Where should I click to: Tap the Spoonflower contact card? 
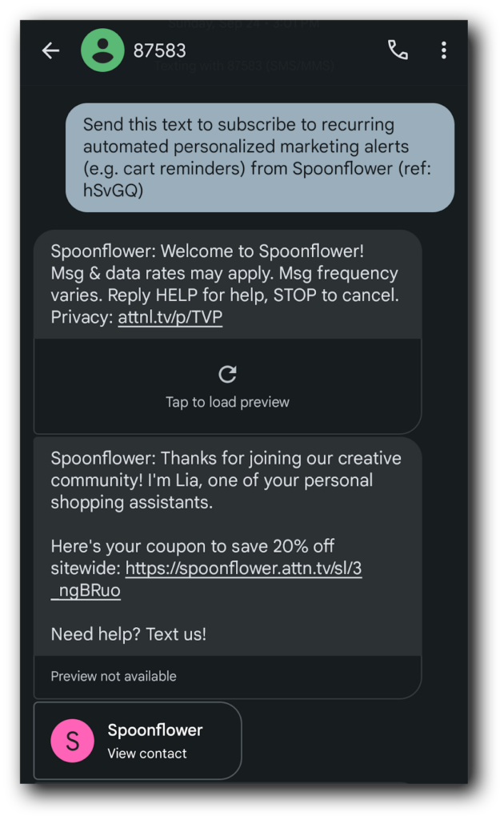[138, 741]
